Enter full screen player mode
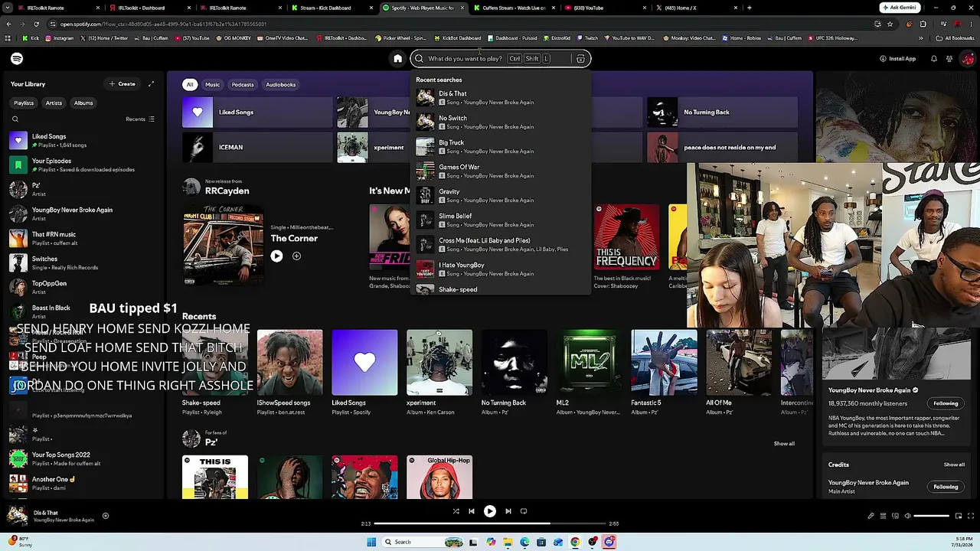This screenshot has height=551, width=980. pyautogui.click(x=970, y=516)
